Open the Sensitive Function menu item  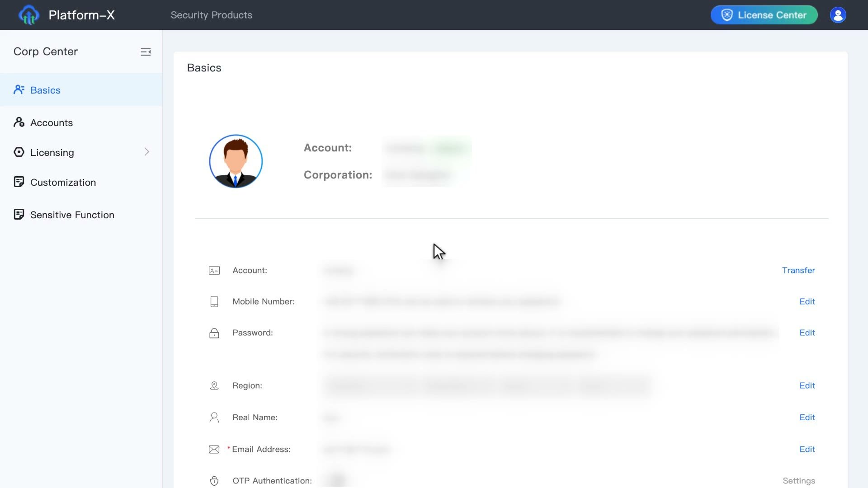(x=81, y=215)
